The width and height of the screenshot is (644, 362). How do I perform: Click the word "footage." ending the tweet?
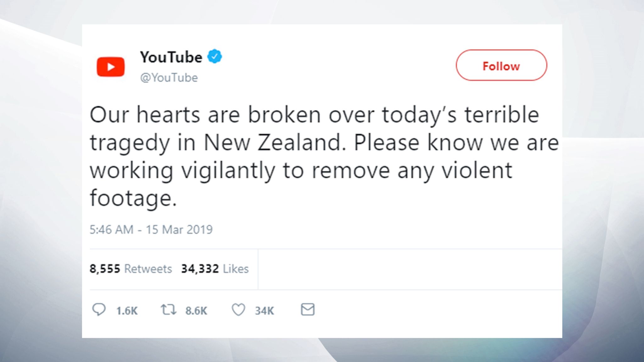click(x=133, y=198)
